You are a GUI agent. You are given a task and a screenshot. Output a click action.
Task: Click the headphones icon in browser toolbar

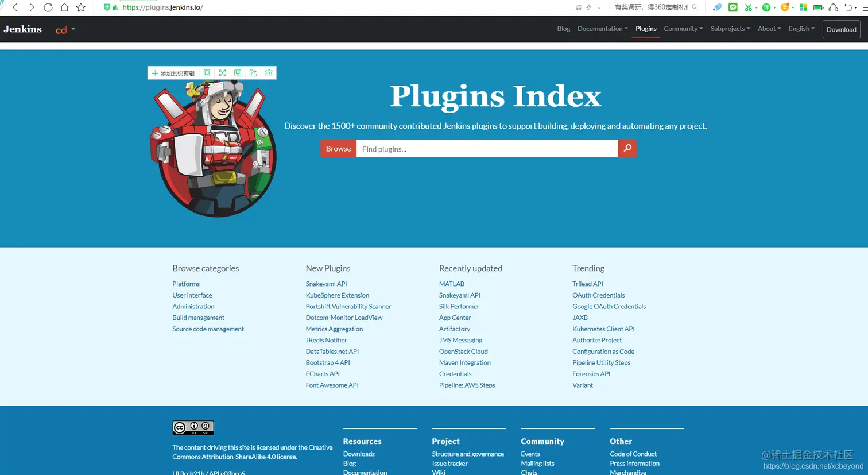tap(834, 7)
